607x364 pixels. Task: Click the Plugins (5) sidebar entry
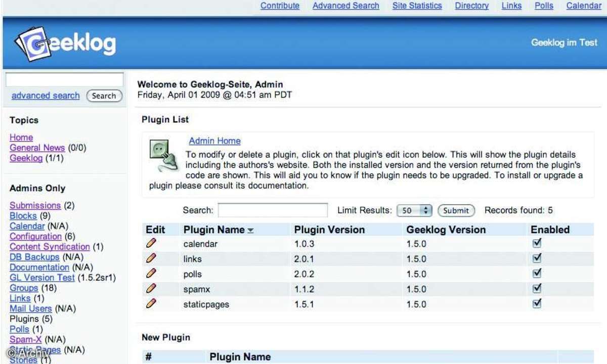(x=31, y=319)
